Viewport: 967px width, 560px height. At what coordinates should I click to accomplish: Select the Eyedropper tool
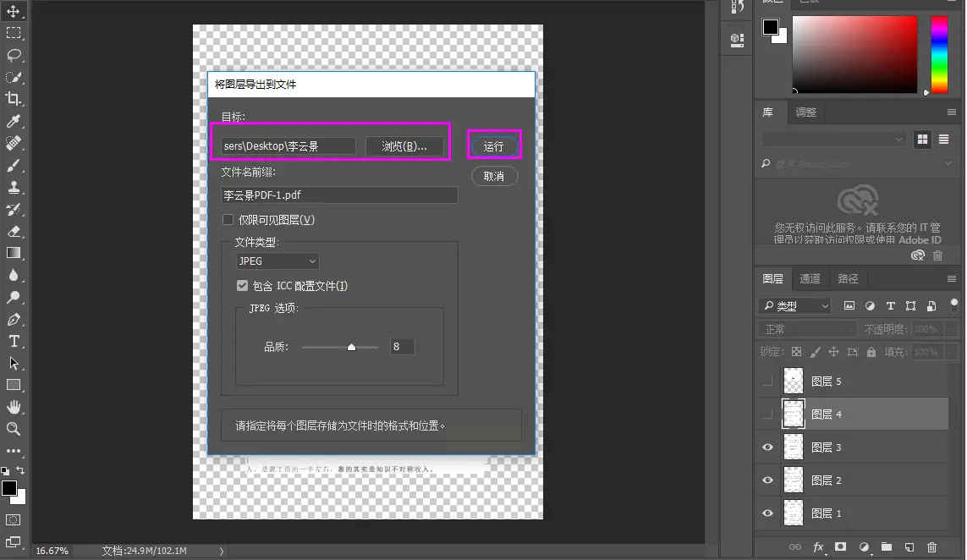[14, 121]
